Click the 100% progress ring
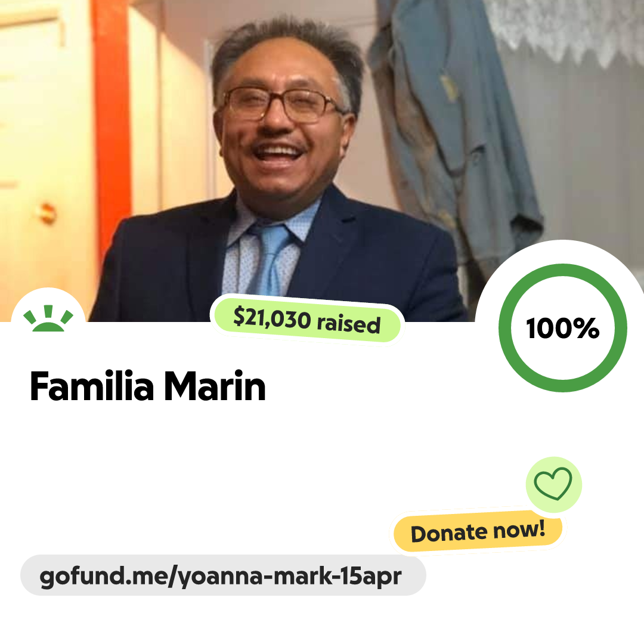 point(563,328)
